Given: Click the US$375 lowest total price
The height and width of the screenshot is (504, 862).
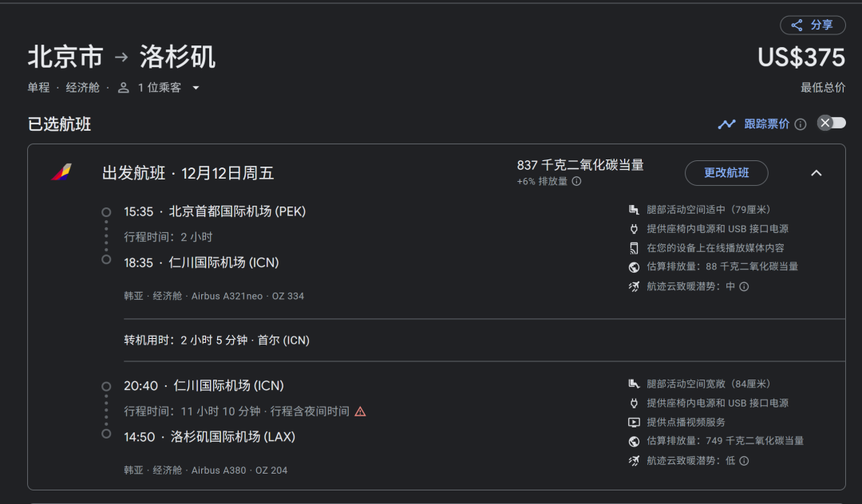Looking at the screenshot, I should (801, 58).
